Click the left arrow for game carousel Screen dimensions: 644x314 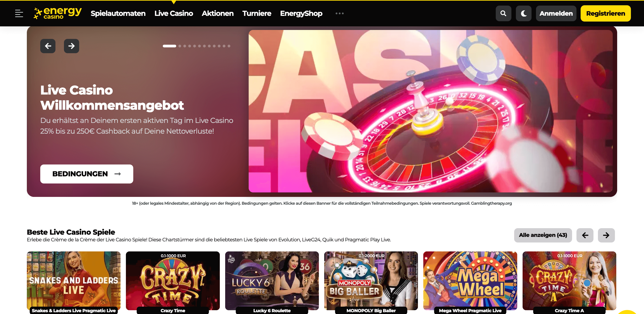pos(585,235)
